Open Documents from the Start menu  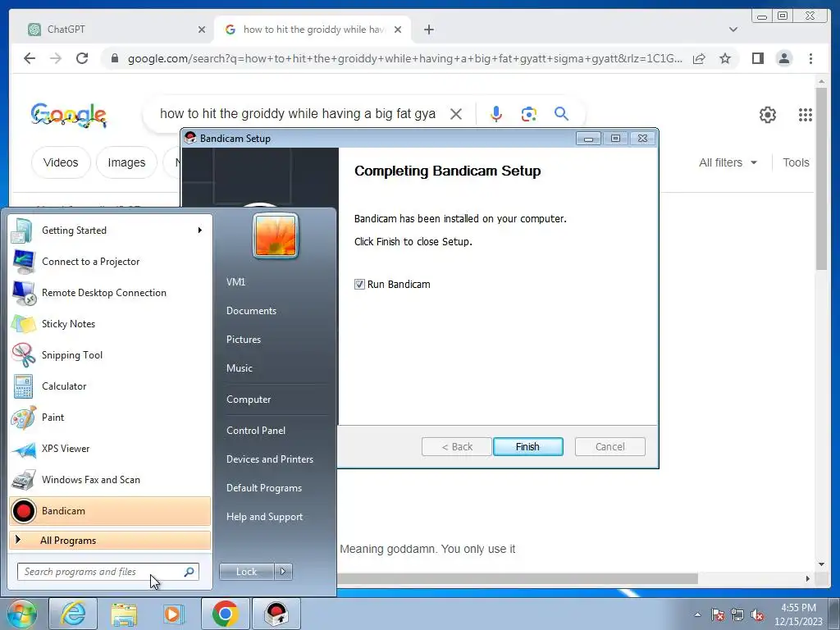click(x=251, y=311)
